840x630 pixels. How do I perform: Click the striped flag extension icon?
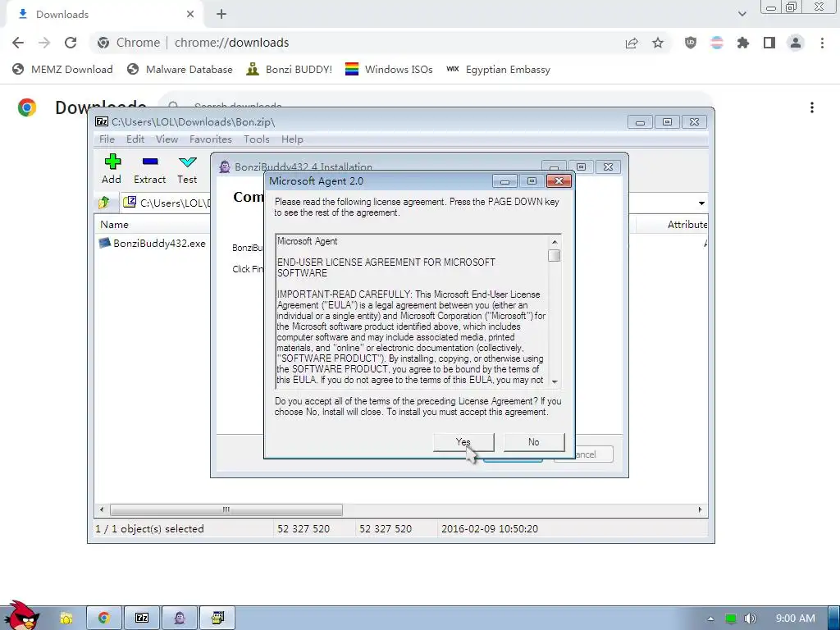pos(717,43)
